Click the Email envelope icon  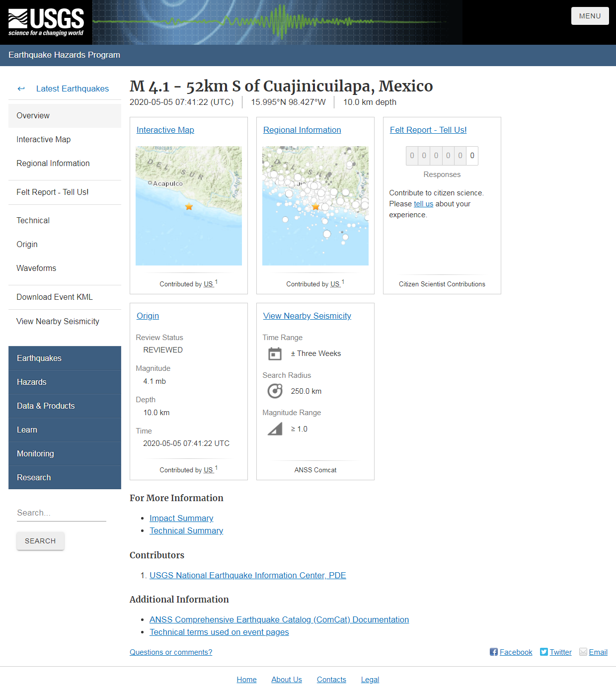(583, 652)
